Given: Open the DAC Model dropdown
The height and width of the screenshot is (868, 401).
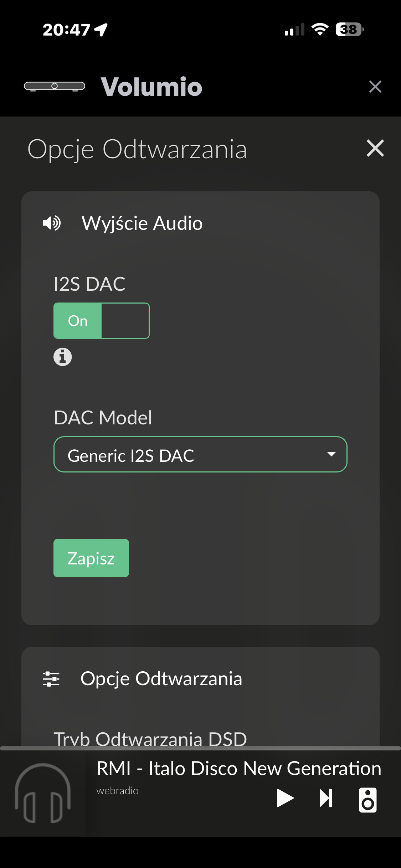Looking at the screenshot, I should click(x=200, y=455).
